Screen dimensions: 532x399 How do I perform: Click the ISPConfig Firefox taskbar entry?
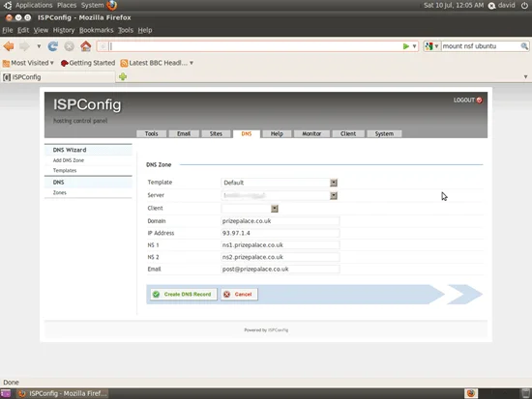pyautogui.click(x=63, y=393)
